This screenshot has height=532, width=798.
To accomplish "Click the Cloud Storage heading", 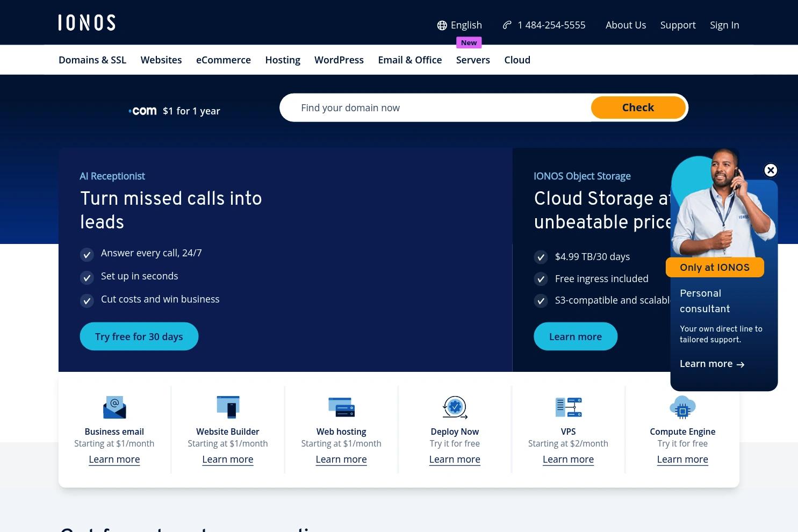I will coord(603,210).
